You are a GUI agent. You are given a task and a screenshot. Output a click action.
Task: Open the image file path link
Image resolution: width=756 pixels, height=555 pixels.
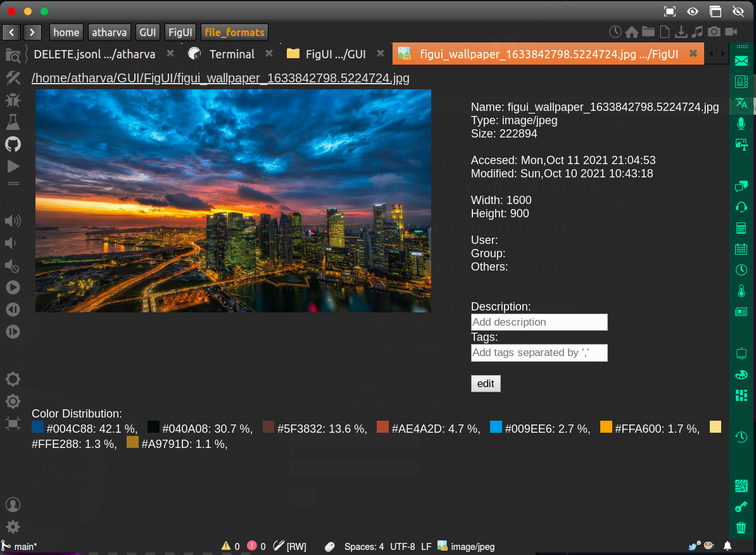(x=220, y=78)
